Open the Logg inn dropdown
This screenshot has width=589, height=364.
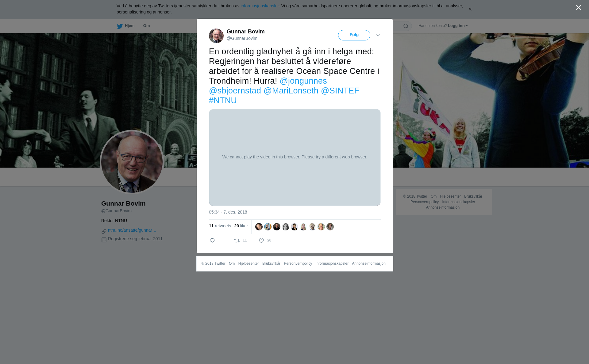[x=458, y=26]
